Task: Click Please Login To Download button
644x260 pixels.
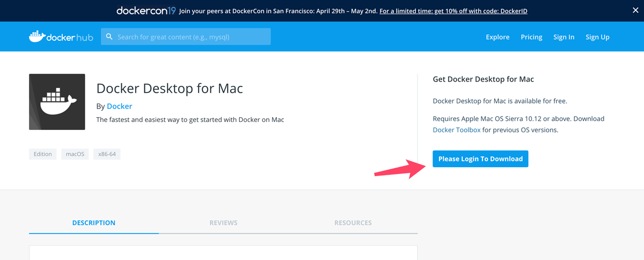Action: tap(480, 158)
